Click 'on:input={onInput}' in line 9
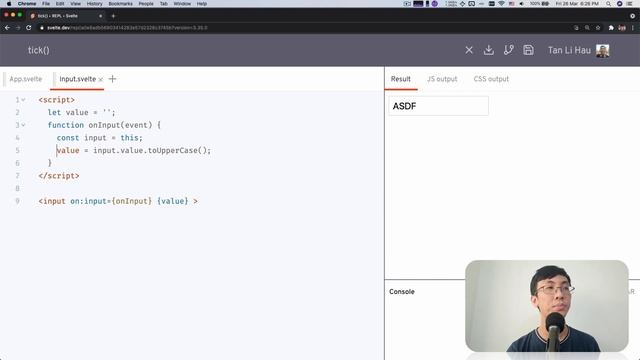 111,201
